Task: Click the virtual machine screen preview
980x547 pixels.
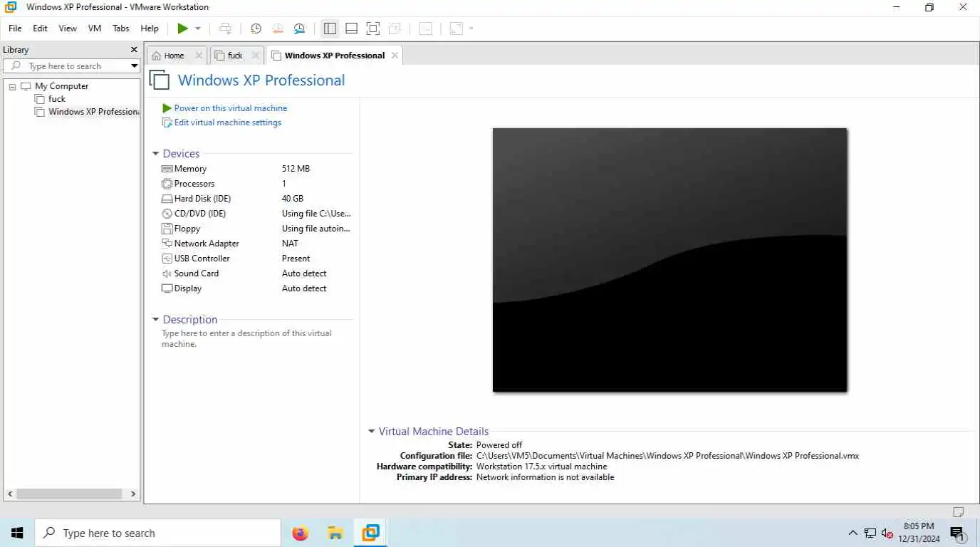Action: [x=669, y=260]
